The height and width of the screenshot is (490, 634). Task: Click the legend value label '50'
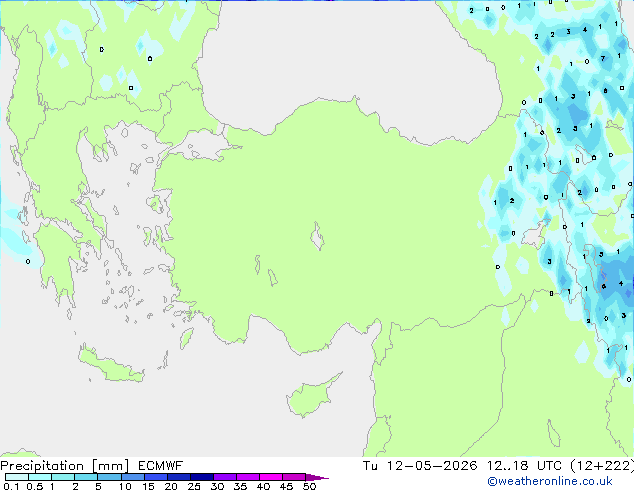(x=309, y=486)
